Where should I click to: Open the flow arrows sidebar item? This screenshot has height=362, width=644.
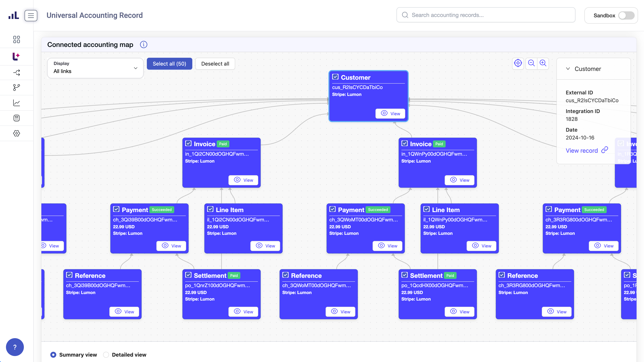(17, 73)
